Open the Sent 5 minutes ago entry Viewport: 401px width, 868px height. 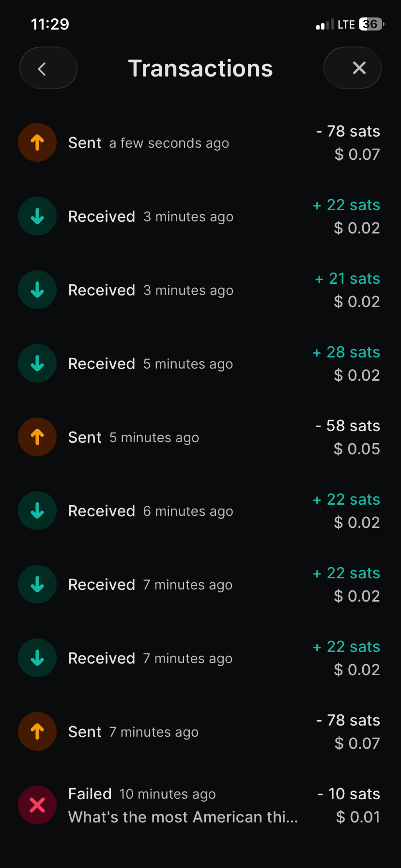pos(133,438)
